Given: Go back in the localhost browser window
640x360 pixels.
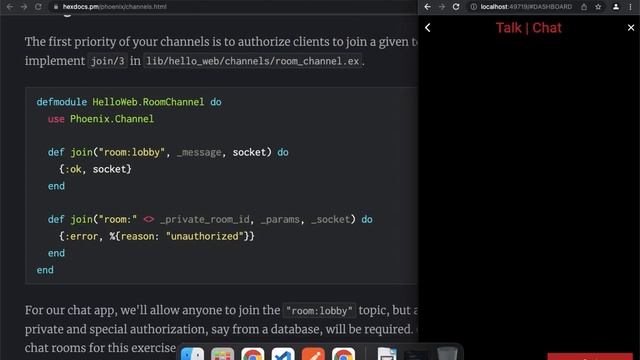Looking at the screenshot, I should pos(427,7).
